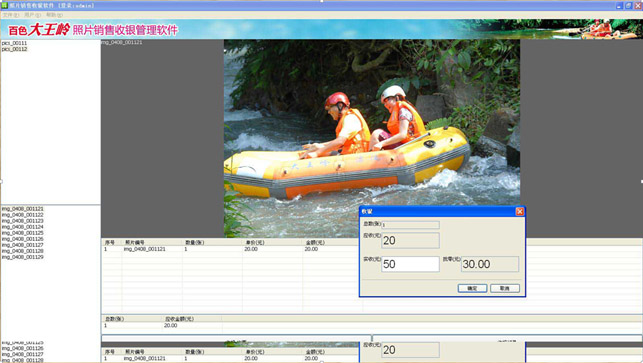
Task: Click the green application icon in the title bar
Action: pos(5,5)
